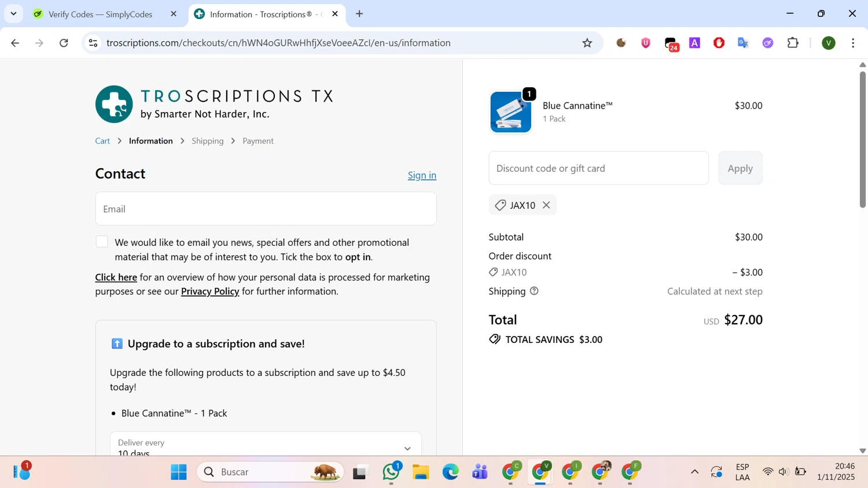The image size is (868, 488).
Task: Click the TOTAL SAVINGS $3.00 text
Action: pos(554,339)
